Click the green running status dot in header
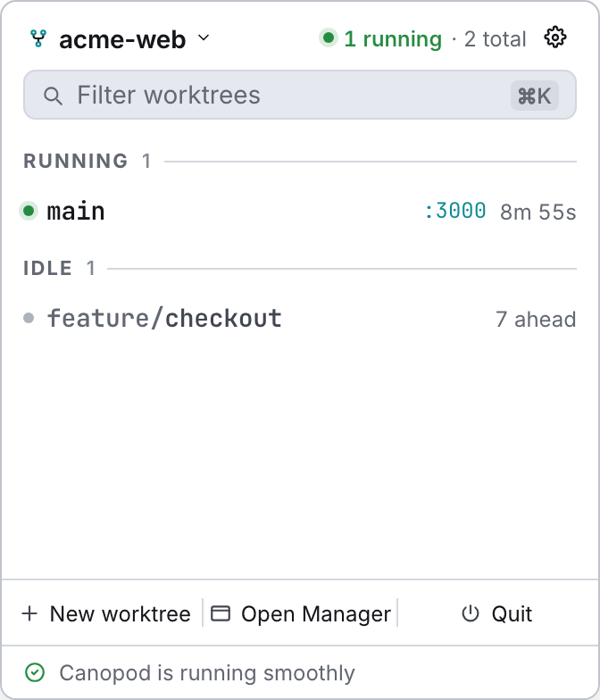 (x=329, y=37)
